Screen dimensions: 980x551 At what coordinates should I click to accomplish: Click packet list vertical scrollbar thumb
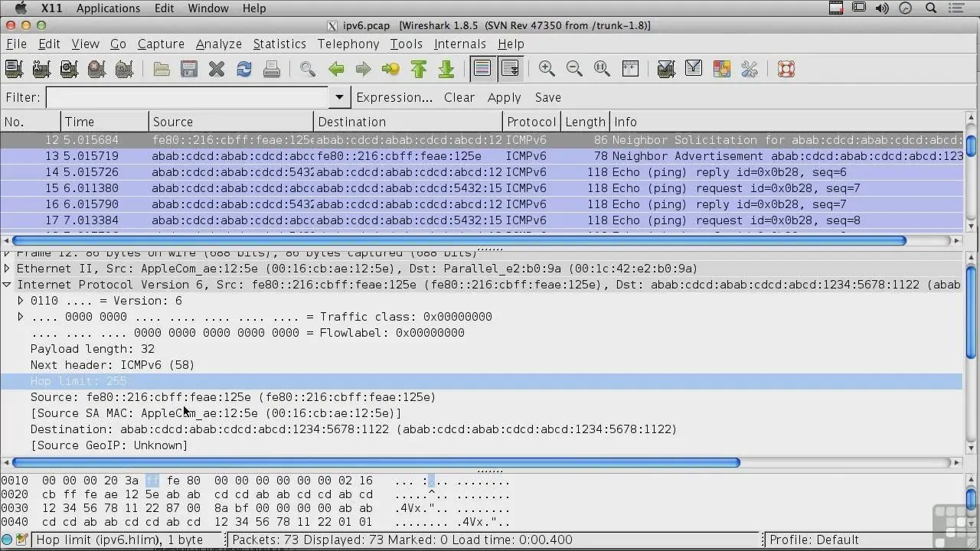971,145
